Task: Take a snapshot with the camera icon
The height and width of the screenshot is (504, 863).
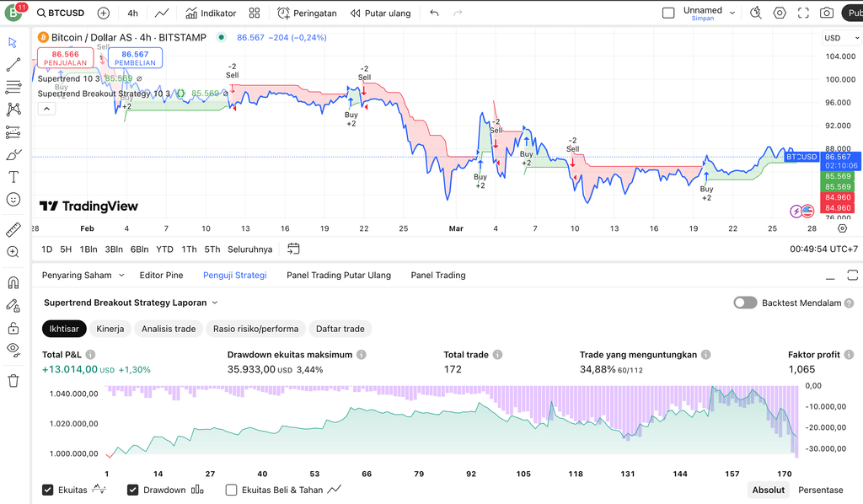Action: pyautogui.click(x=827, y=13)
